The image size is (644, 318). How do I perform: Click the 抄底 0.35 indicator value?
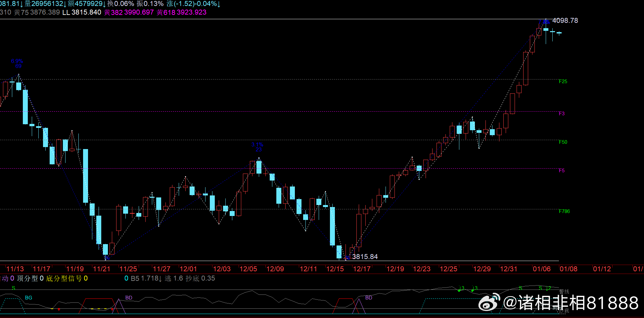click(x=200, y=279)
